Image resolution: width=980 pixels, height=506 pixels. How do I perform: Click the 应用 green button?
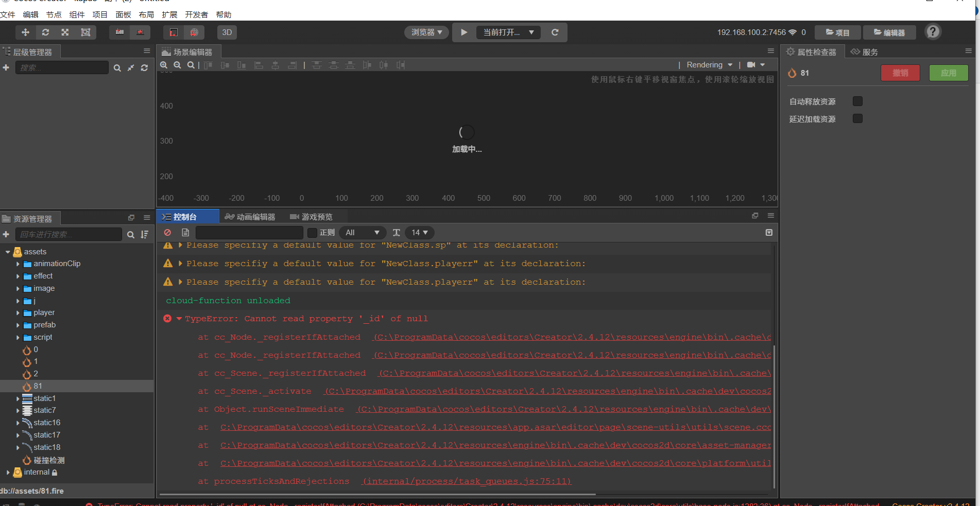pos(949,73)
